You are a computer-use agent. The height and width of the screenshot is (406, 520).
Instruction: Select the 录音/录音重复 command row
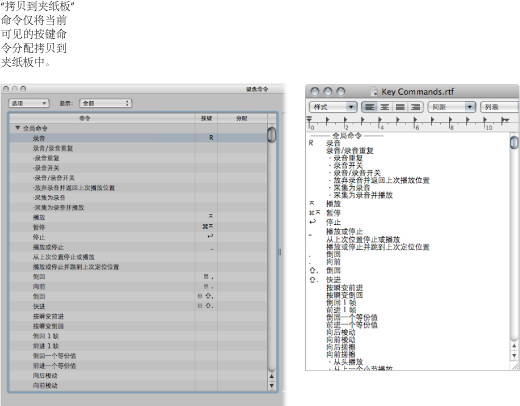tap(138, 148)
